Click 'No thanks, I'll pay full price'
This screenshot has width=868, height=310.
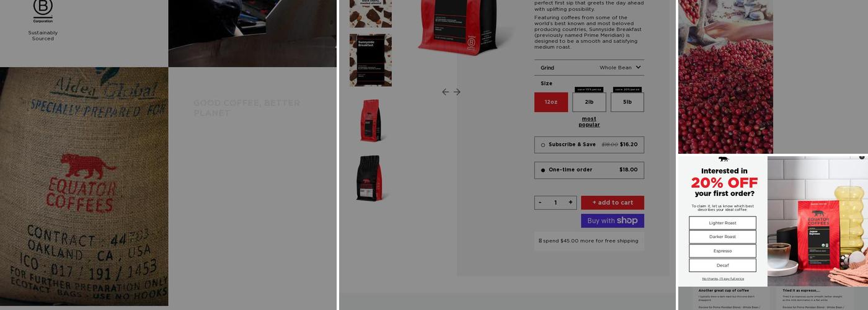click(x=723, y=278)
